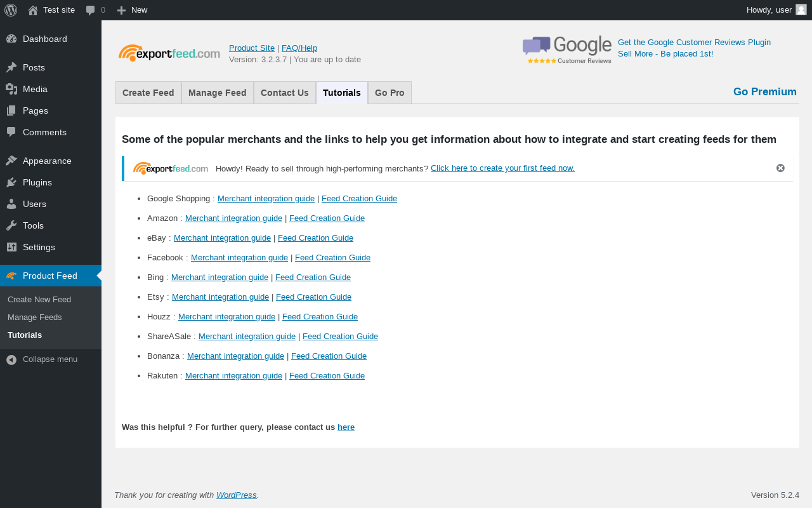
Task: Open Rakuten Feed Creation Guide
Action: coord(327,375)
